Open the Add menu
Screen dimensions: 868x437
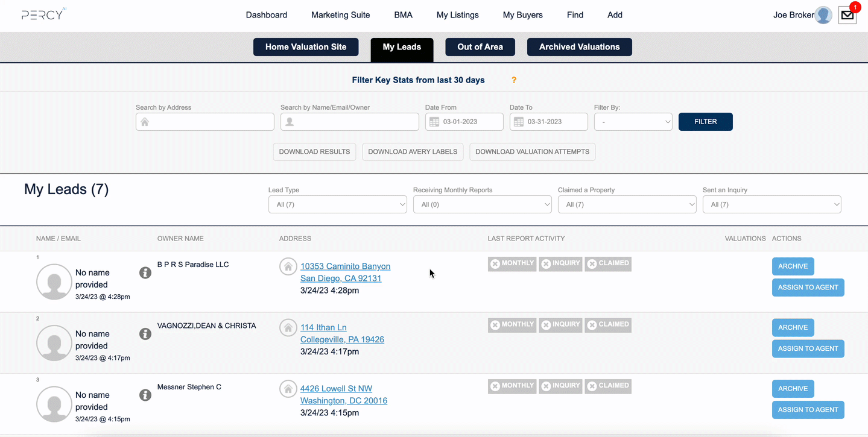[615, 15]
